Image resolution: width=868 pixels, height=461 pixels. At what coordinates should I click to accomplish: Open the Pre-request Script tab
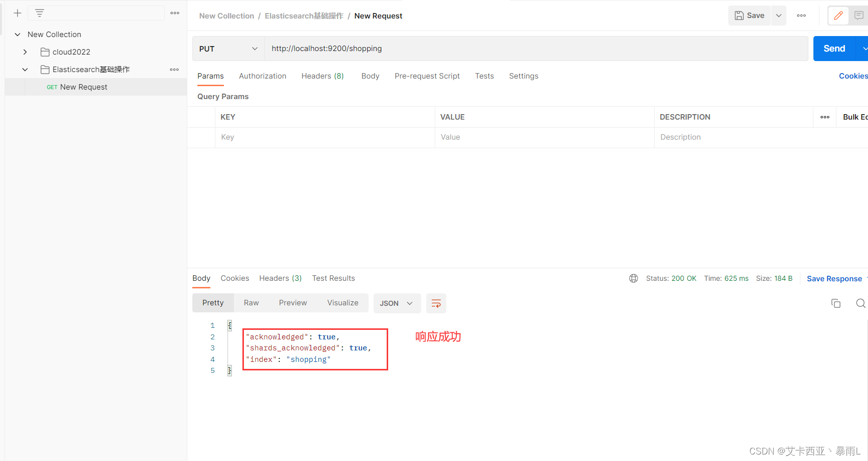point(427,76)
